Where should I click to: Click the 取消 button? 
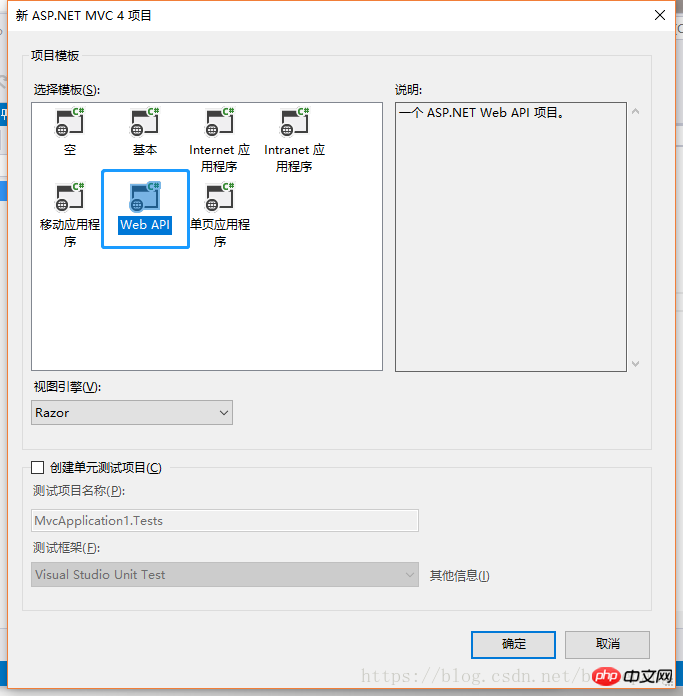[607, 645]
